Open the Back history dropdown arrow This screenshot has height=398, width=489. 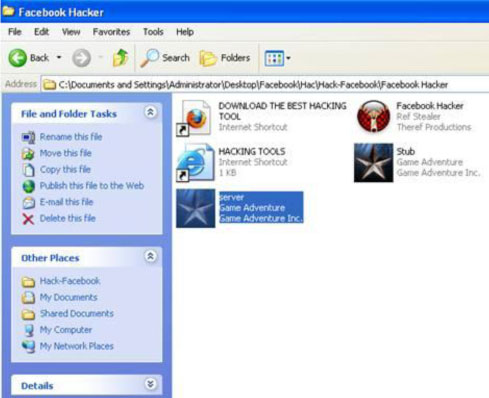click(x=59, y=58)
